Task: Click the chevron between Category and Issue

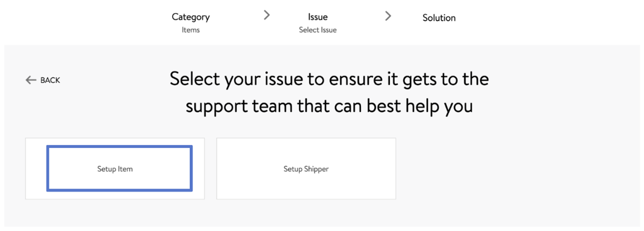Action: coord(267,15)
